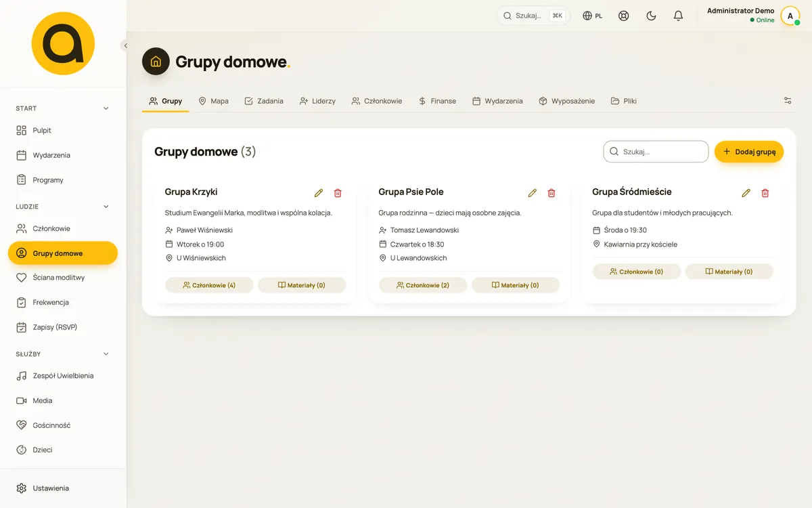Screen dimensions: 812x508
Task: Select Grupy domowe in the sidebar
Action: [x=63, y=253]
